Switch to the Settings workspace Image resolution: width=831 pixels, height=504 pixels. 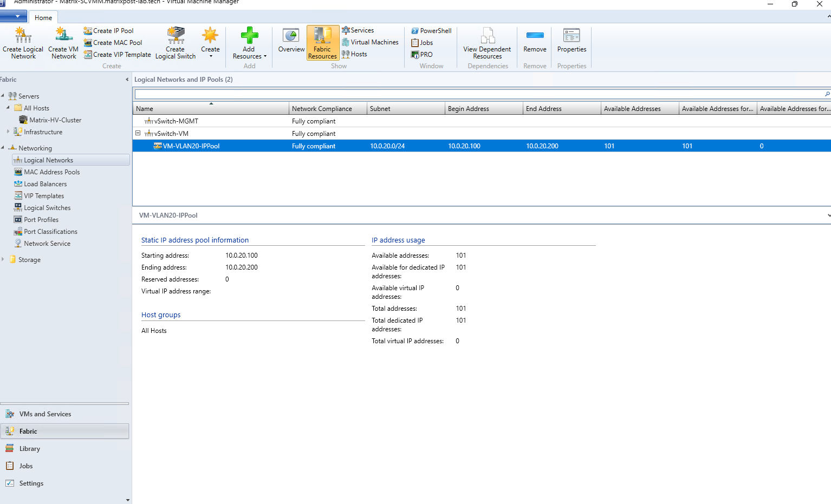pyautogui.click(x=64, y=483)
